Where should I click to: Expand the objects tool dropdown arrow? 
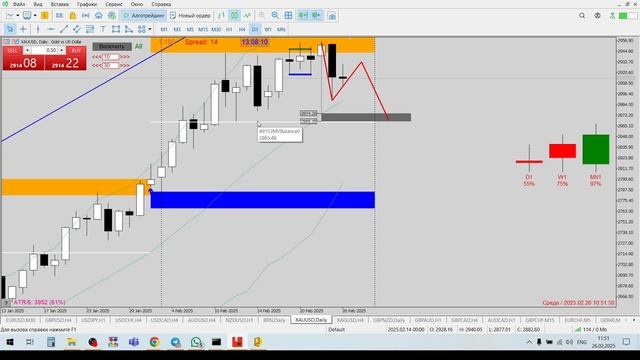[x=149, y=29]
